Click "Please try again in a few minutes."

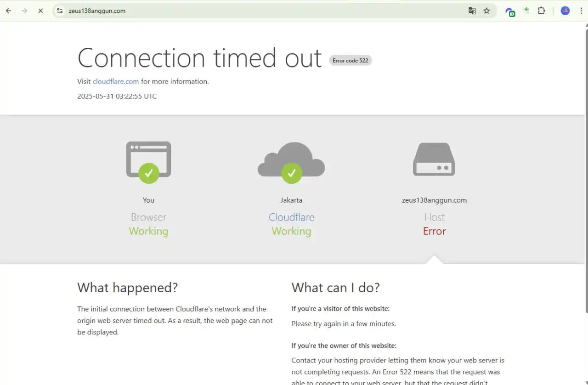point(344,324)
